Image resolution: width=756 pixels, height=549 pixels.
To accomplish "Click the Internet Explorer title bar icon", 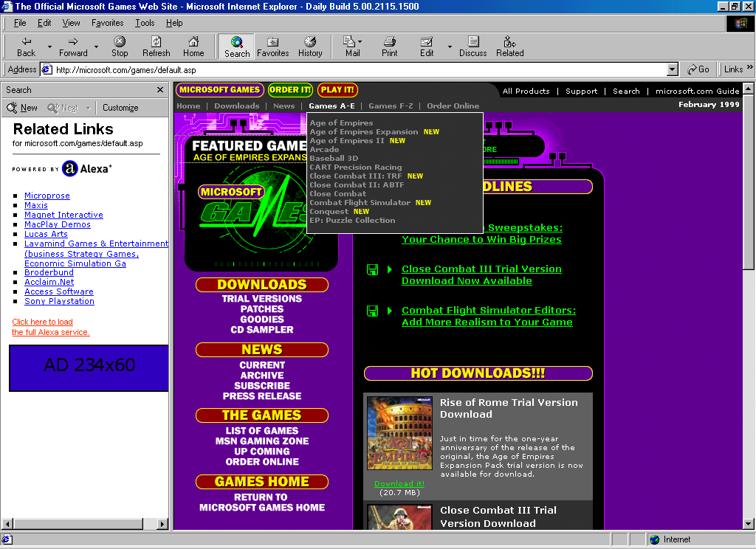I will coord(7,6).
